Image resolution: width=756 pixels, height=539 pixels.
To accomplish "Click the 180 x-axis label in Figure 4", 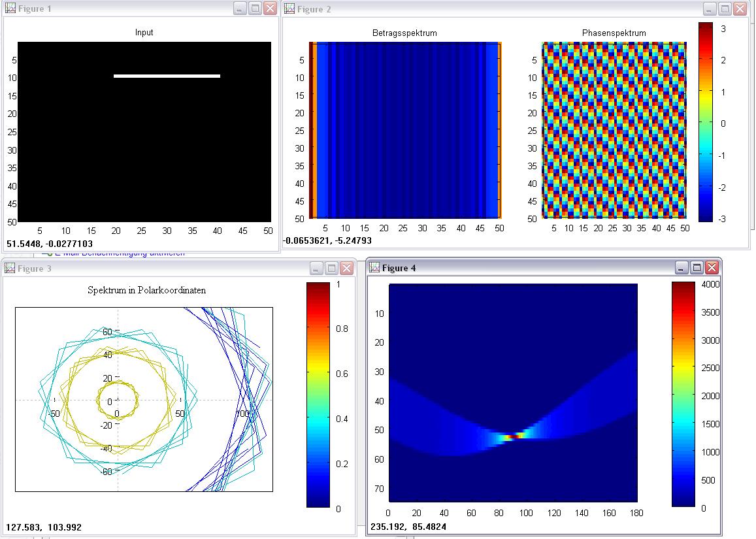I will click(636, 513).
